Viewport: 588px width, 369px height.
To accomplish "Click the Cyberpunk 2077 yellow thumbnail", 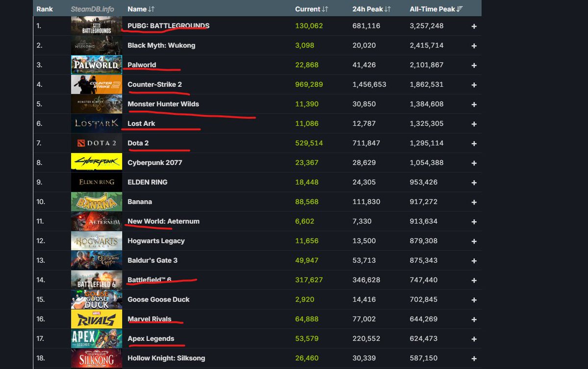I will pyautogui.click(x=96, y=162).
